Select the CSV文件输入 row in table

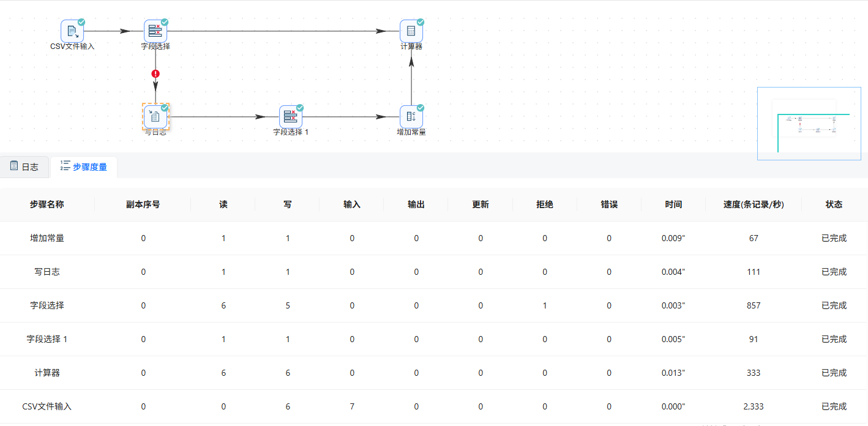tap(434, 406)
